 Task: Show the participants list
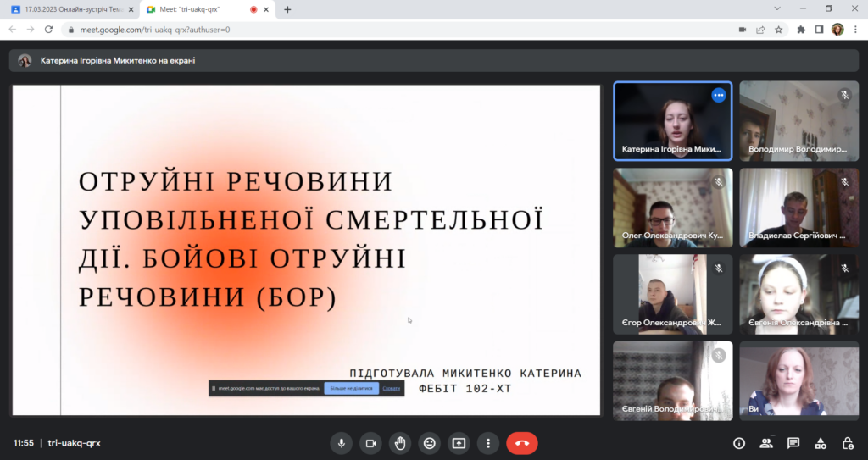tap(766, 443)
